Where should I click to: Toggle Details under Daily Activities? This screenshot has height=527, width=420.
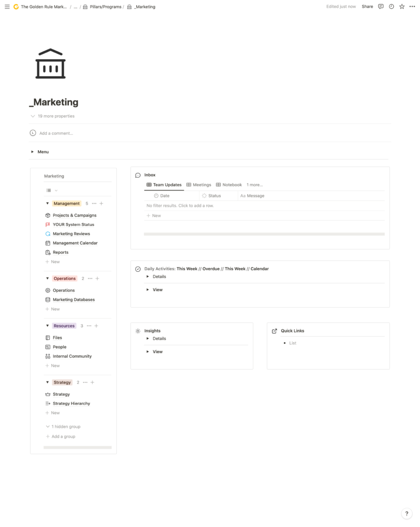148,276
